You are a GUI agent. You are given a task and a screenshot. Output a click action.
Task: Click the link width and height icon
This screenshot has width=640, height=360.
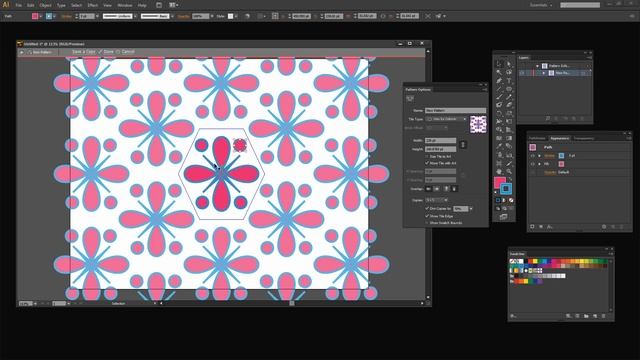point(462,144)
